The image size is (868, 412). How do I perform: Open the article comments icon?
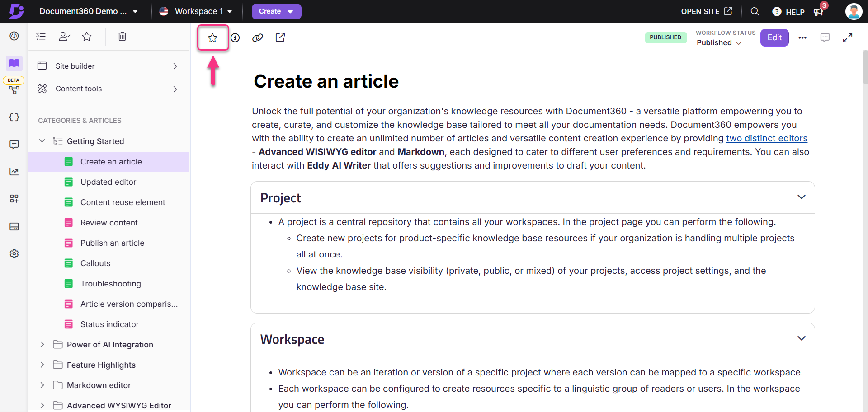825,37
